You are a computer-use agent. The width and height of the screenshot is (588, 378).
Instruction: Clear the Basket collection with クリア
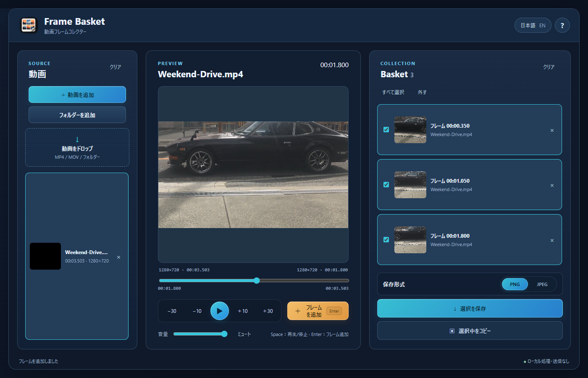(549, 67)
